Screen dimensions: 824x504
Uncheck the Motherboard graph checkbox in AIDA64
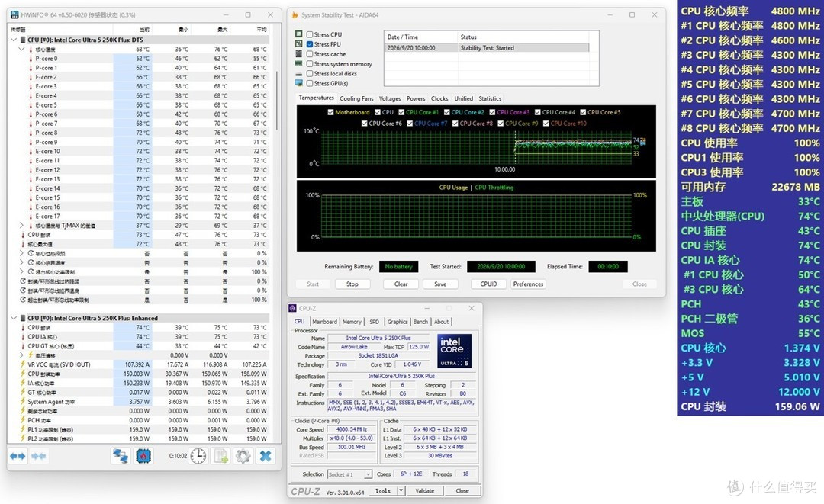[330, 112]
